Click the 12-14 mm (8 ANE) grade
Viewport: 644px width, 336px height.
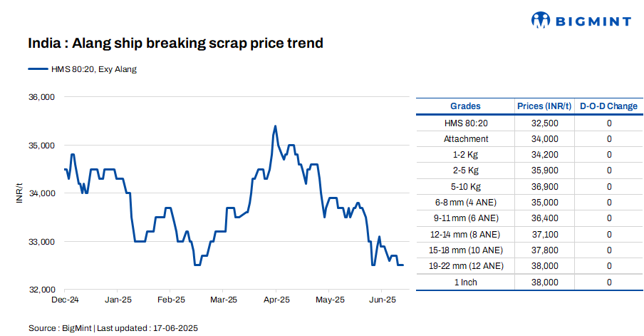466,234
